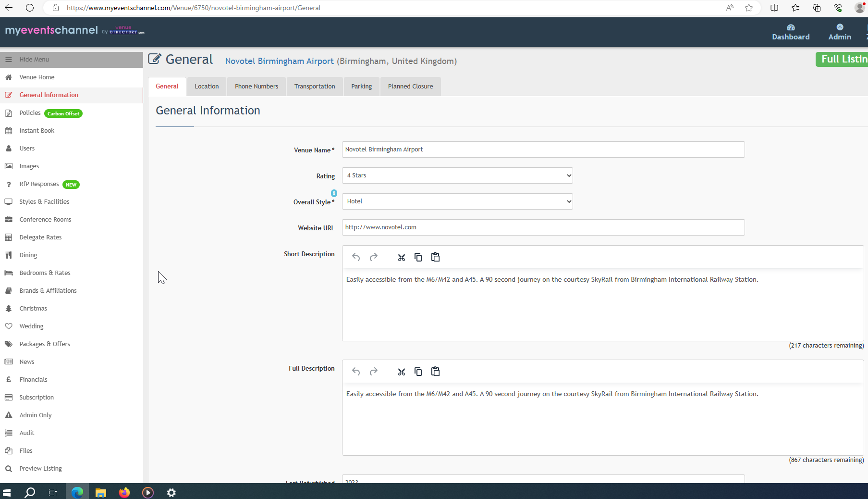Copy text in Short Description toolbar

(418, 257)
